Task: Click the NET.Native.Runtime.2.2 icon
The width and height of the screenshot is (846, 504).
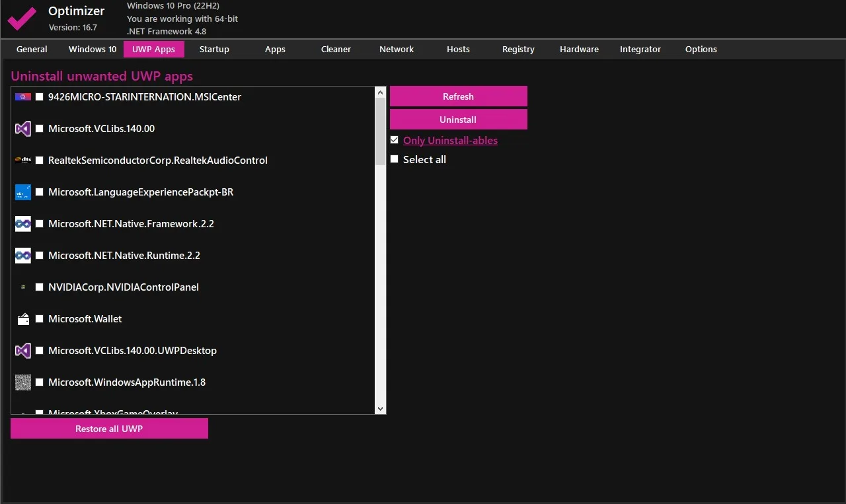Action: [23, 256]
